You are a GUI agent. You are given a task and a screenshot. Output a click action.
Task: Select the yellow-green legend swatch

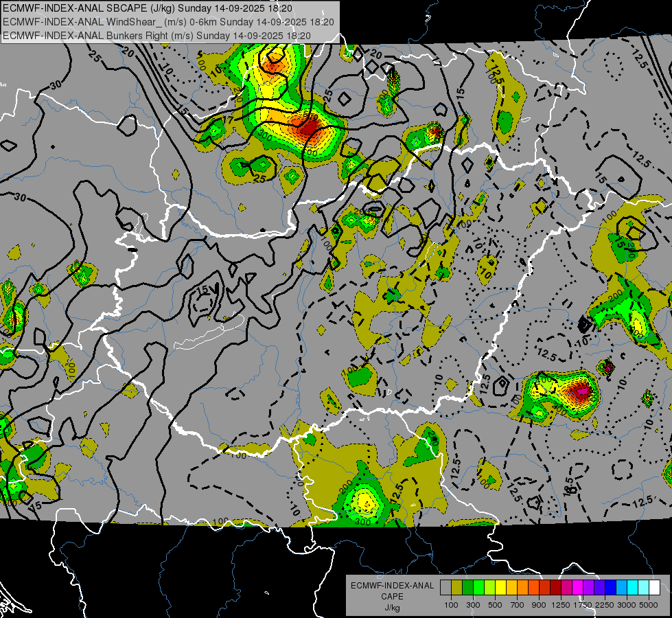[490, 587]
